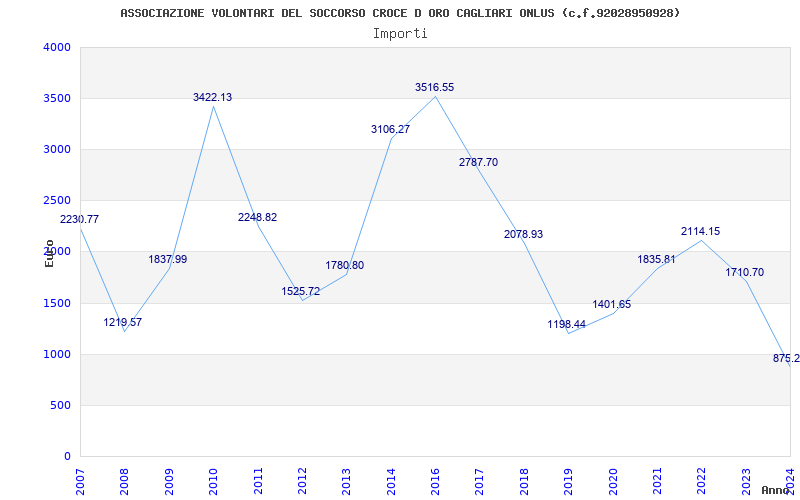
Task: Click the x-axis year 2020
Action: click(613, 481)
